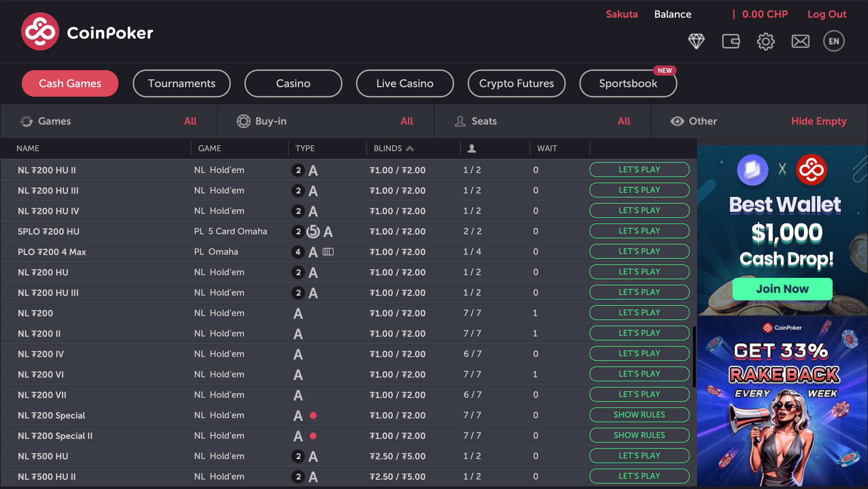
Task: Switch to the Live Casino tab
Action: pyautogui.click(x=404, y=83)
